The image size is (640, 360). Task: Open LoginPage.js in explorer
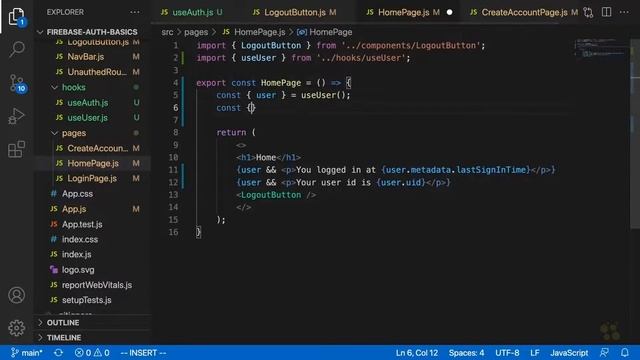(x=92, y=178)
